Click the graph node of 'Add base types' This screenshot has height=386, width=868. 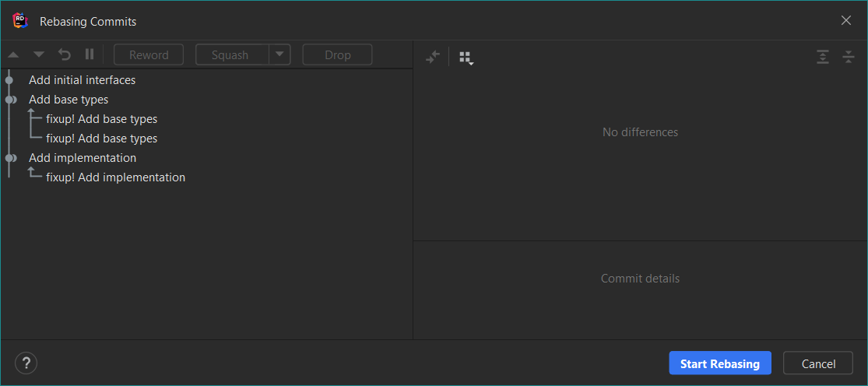point(11,100)
